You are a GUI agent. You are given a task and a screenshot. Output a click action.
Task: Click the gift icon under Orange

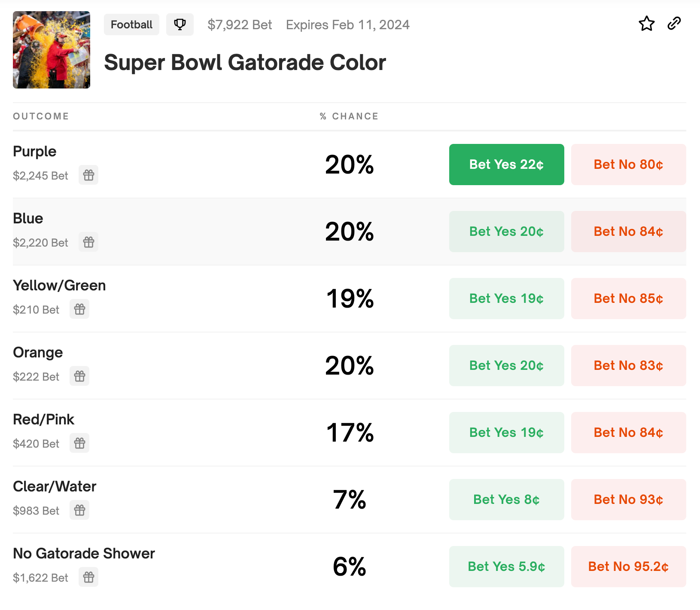(79, 376)
